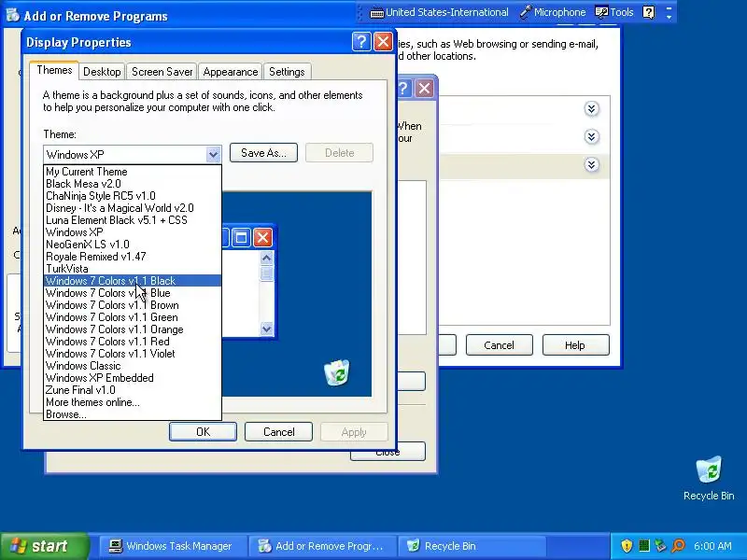Select Windows 7 Colors v1.1 Red
The height and width of the screenshot is (560, 747).
point(133,342)
